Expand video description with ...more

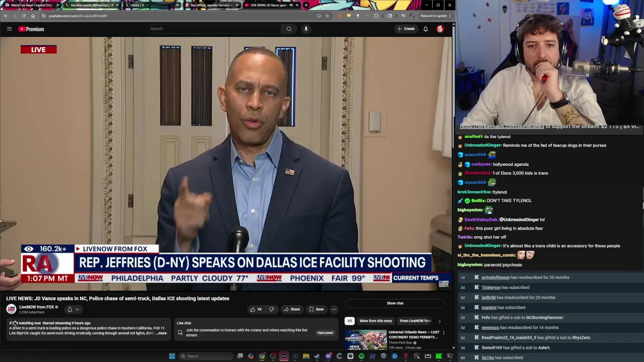tap(161, 333)
